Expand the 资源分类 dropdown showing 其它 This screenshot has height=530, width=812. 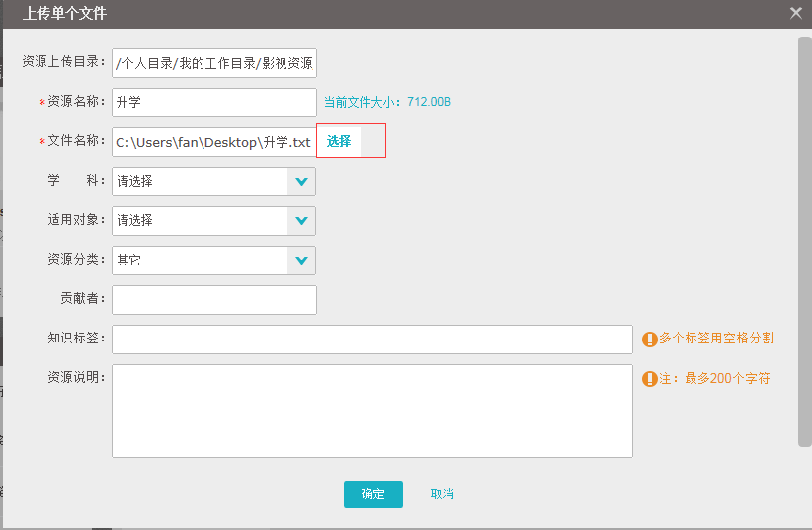pyautogui.click(x=301, y=261)
